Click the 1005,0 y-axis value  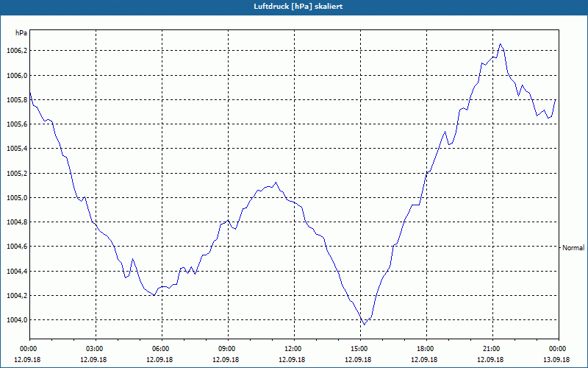[x=17, y=198]
